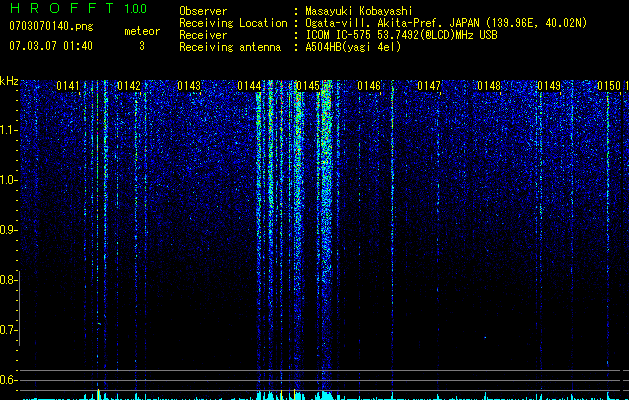Click the Observer label
Viewport: 629px width, 400px height.
point(203,11)
